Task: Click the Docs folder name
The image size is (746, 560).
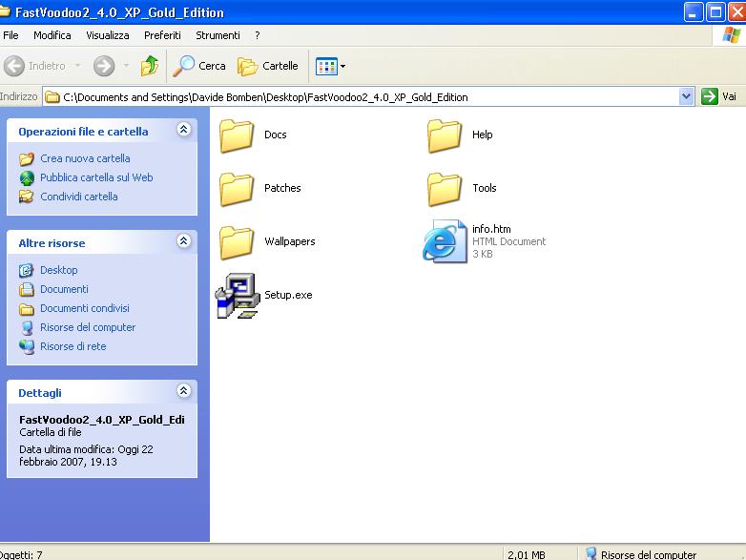Action: coord(276,135)
